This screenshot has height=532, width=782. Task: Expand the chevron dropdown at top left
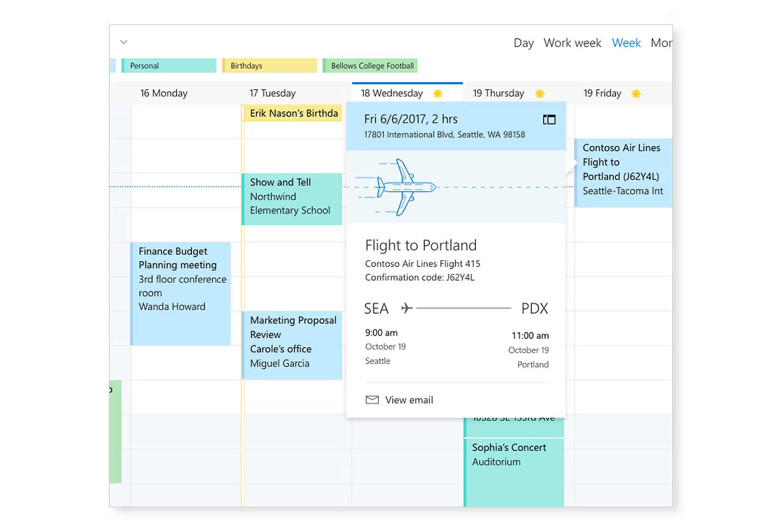124,42
